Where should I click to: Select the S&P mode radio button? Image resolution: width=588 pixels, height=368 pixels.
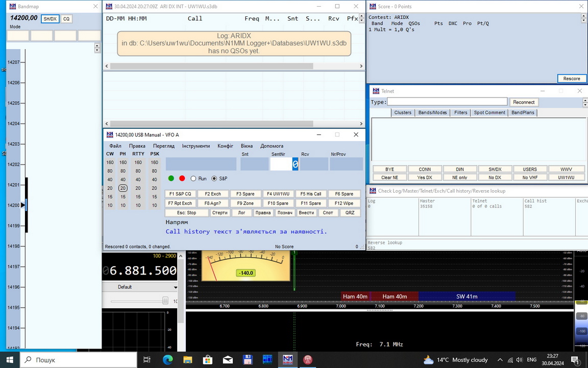click(x=214, y=178)
